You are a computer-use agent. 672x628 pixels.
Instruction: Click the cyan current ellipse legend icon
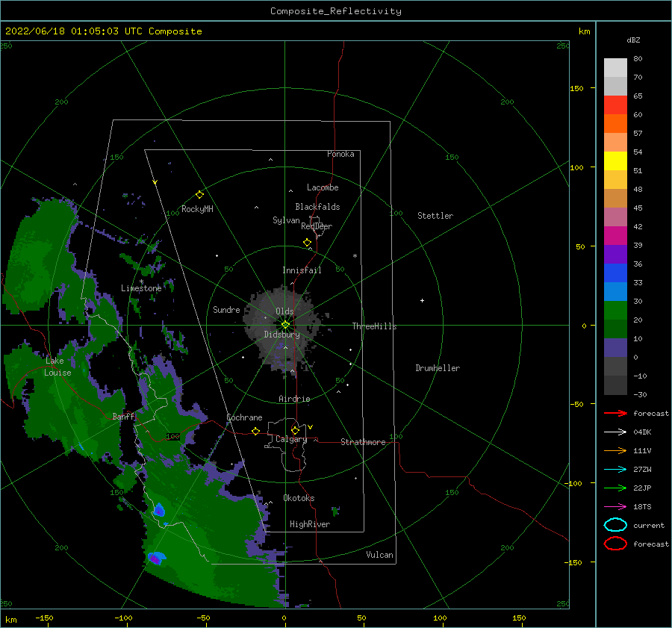[615, 525]
